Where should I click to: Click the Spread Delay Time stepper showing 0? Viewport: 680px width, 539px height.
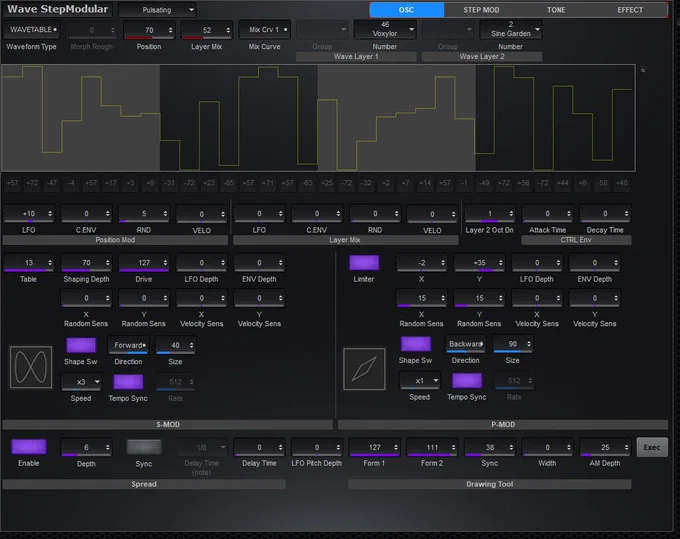pos(259,447)
